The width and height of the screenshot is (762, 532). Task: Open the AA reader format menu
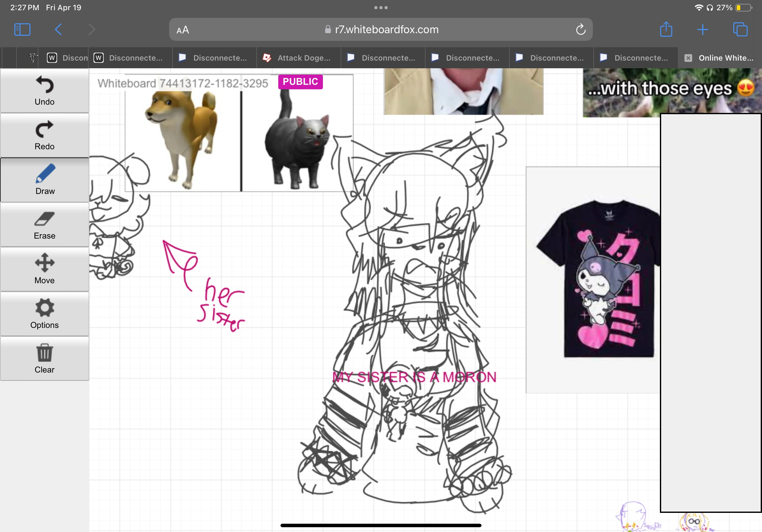tap(183, 30)
